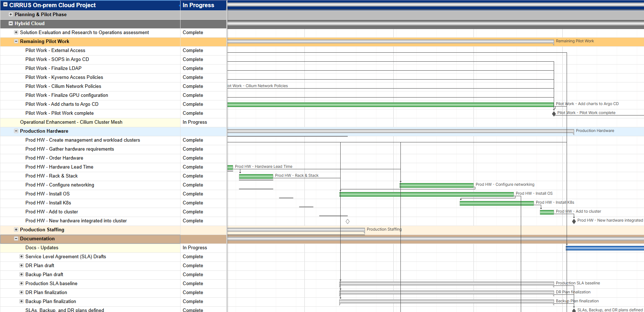Screen dimensions: 644x312
Task: Select Pilot Work - External Access task
Action: point(55,51)
